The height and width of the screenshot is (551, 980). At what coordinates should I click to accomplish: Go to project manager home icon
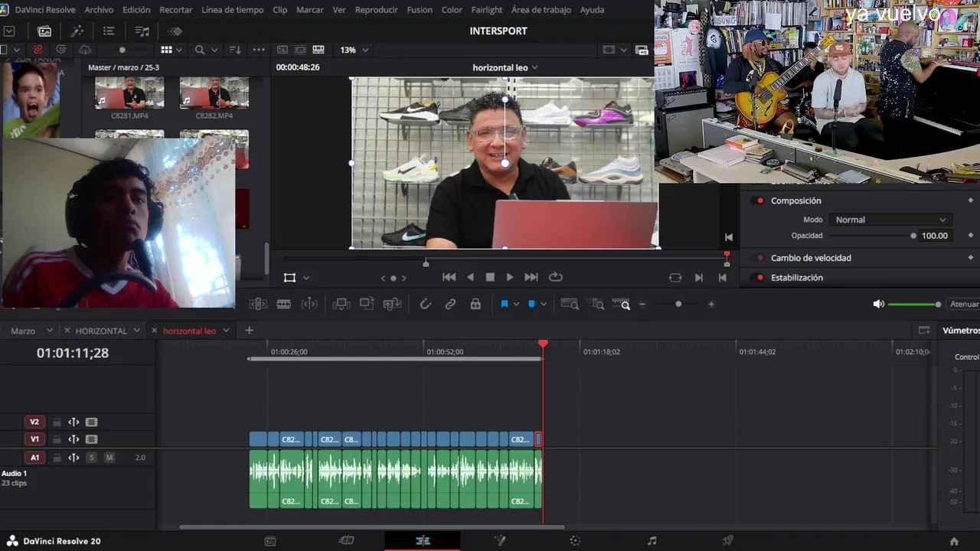coord(954,541)
